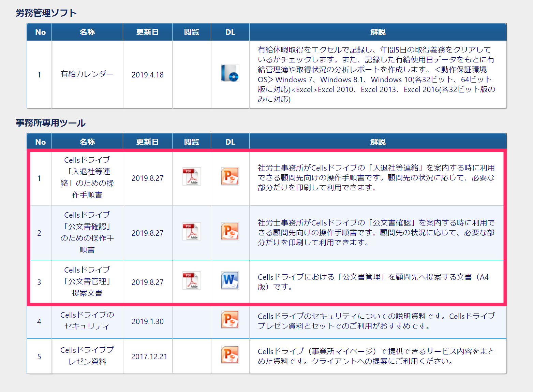The image size is (533, 392).
Task: Click the 労務管理ソフト section heading
Action: (46, 13)
